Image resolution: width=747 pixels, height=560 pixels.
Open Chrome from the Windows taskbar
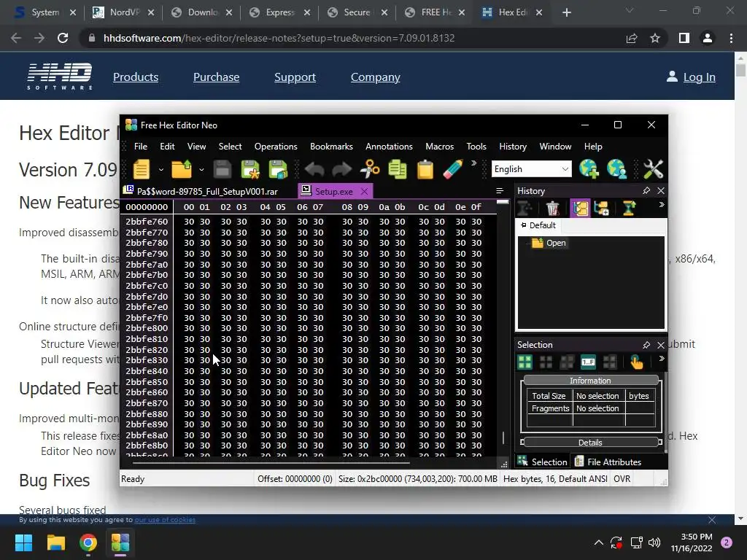point(88,542)
